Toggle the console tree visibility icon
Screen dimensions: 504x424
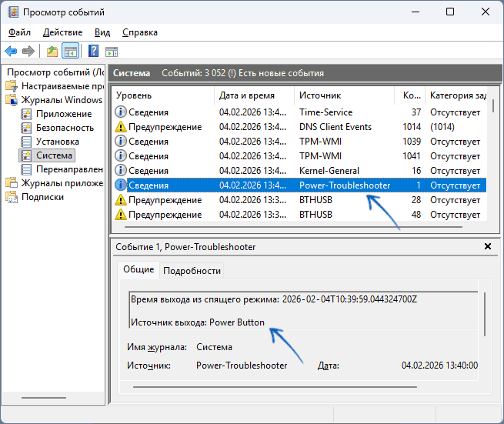(x=70, y=52)
